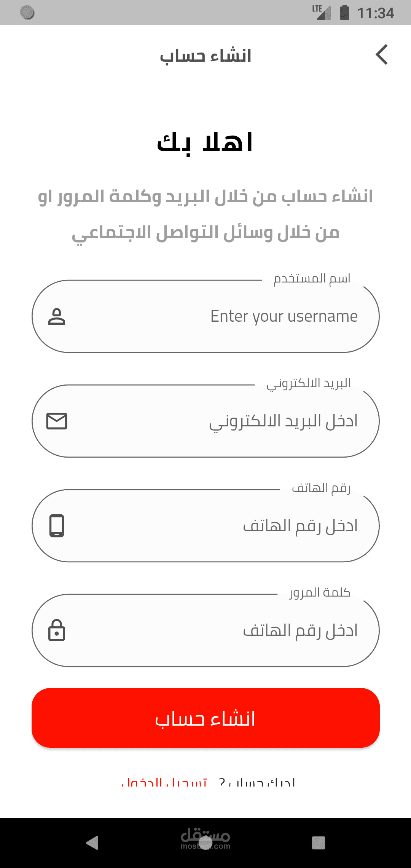Screen dimensions: 411x868
Task: Focus the phone number field under "رقم الهاتف"
Action: (x=213, y=526)
